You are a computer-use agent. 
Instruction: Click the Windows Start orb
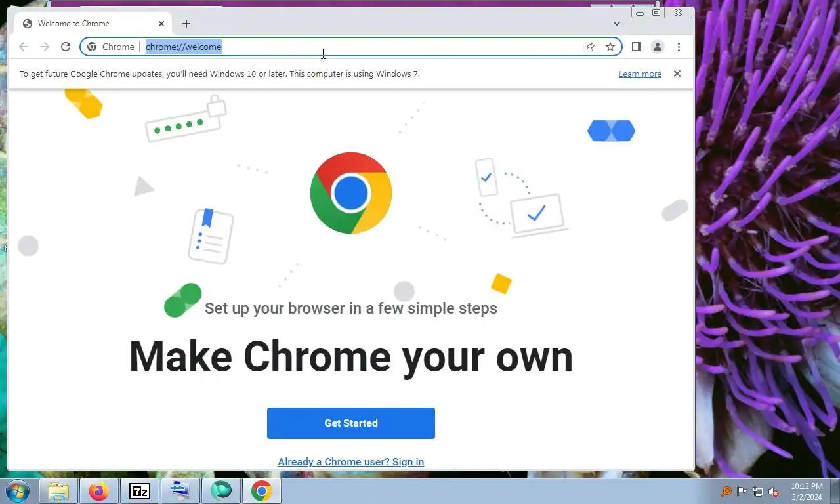pos(17,491)
